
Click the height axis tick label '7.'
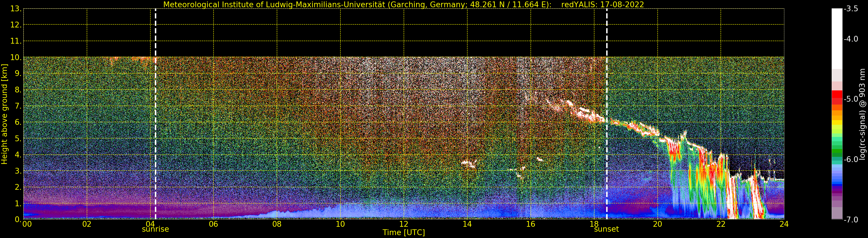(x=18, y=106)
